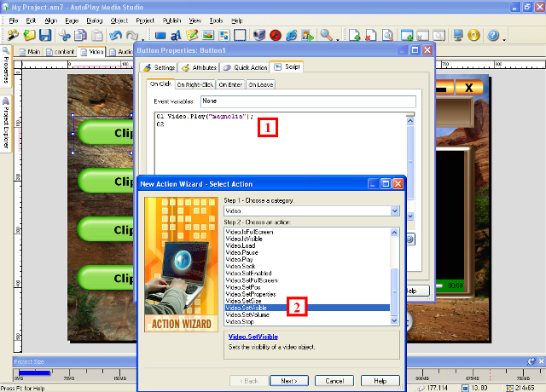This screenshot has width=546, height=392.
Task: Click the blue Help question mark icon
Action: coord(493,36)
